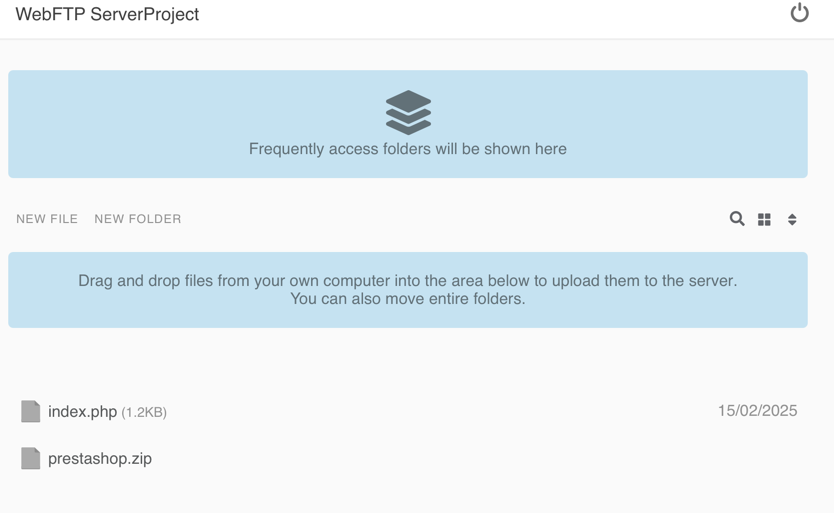Image resolution: width=834 pixels, height=513 pixels.
Task: Click the 1.2KB file size label
Action: [x=144, y=412]
